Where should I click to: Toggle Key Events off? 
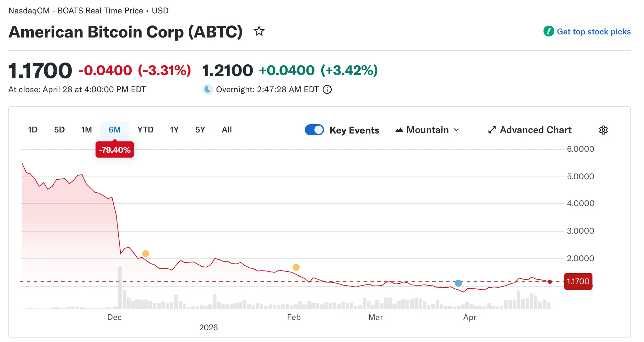click(x=314, y=130)
